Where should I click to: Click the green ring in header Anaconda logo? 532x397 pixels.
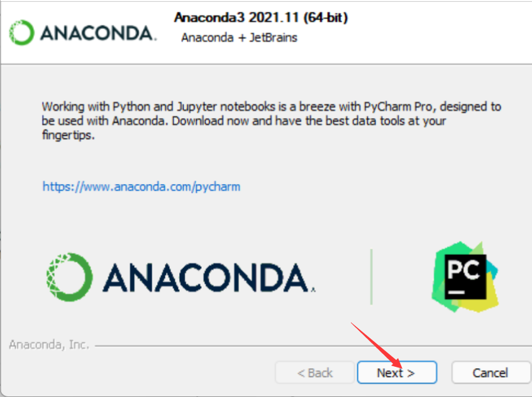tap(21, 33)
